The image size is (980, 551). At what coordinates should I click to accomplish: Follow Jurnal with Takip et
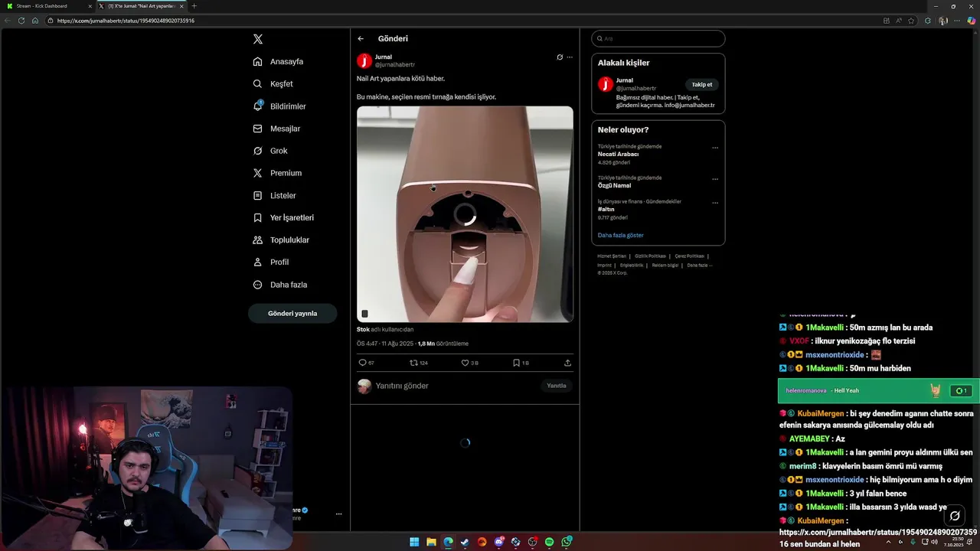click(x=702, y=85)
